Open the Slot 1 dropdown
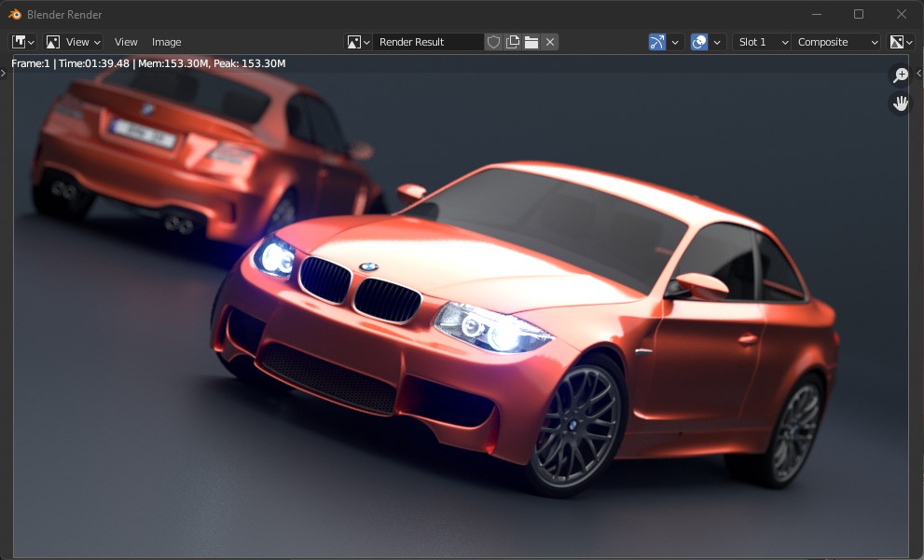This screenshot has height=560, width=924. click(x=761, y=41)
